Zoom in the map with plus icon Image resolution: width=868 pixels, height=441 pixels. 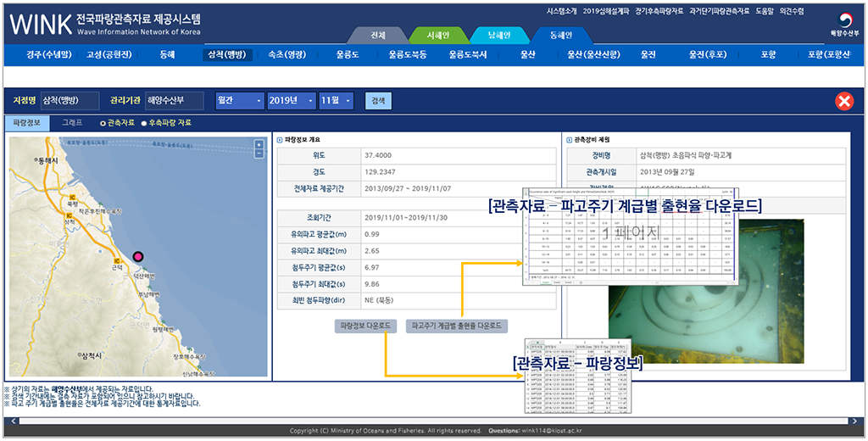(259, 145)
